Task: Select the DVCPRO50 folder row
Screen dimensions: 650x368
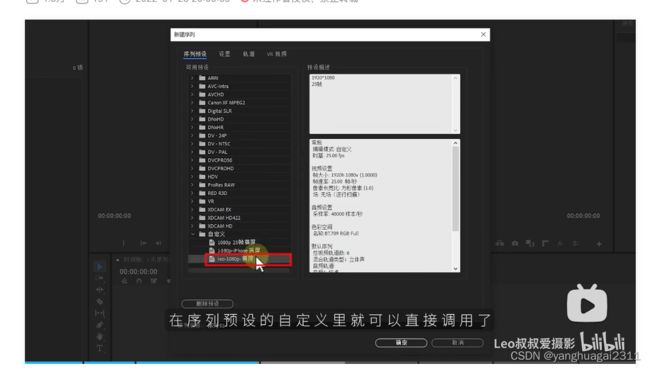Action: coord(239,160)
